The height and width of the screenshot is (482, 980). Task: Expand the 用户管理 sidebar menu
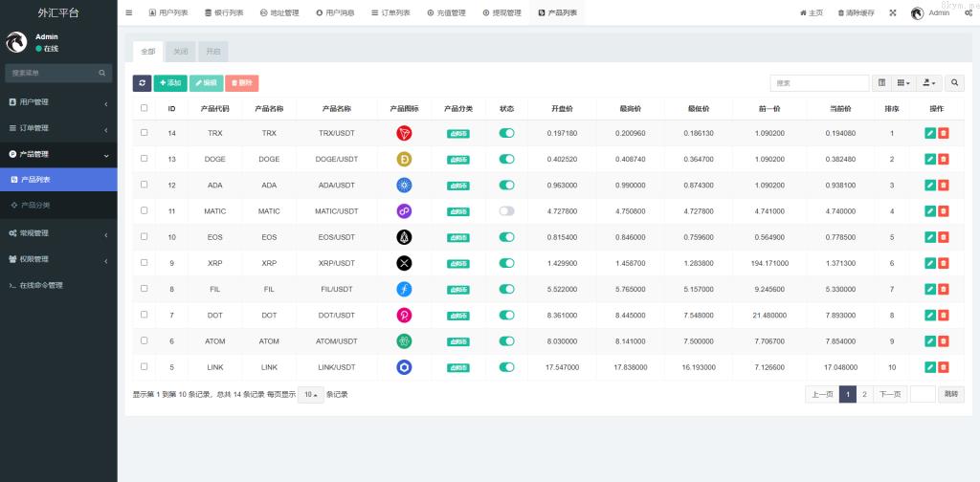57,102
